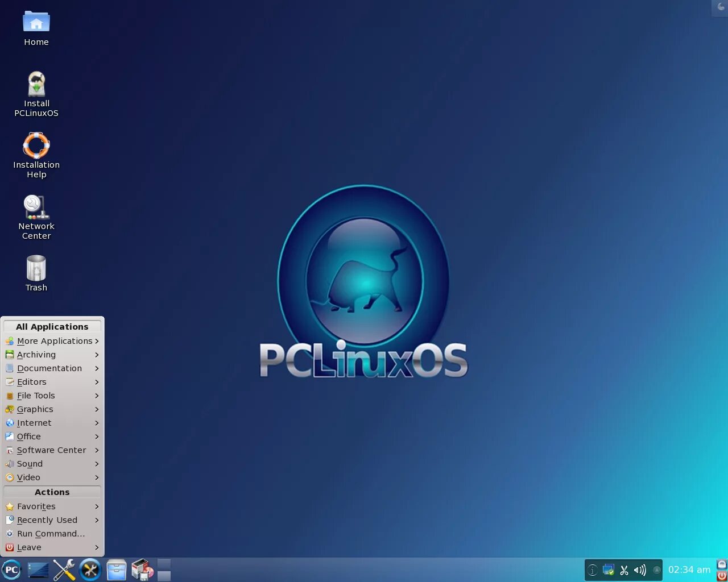Click the Sound speaker menu icon

(x=10, y=464)
